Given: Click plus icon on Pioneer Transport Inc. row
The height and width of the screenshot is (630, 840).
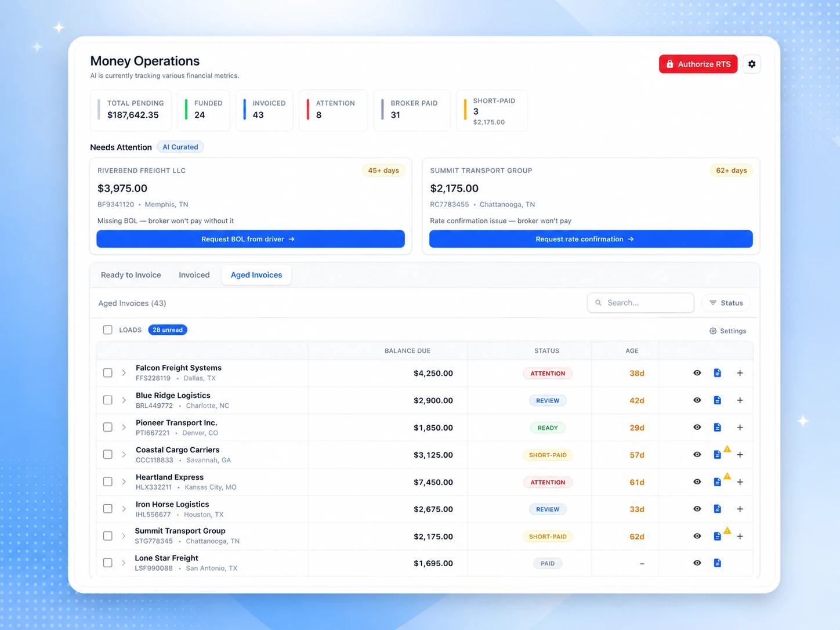Looking at the screenshot, I should click(x=740, y=428).
